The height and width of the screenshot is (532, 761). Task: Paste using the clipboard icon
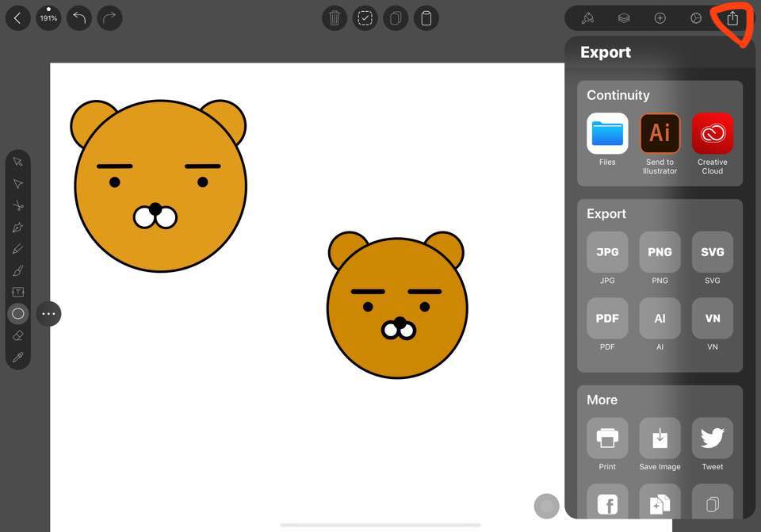[426, 18]
